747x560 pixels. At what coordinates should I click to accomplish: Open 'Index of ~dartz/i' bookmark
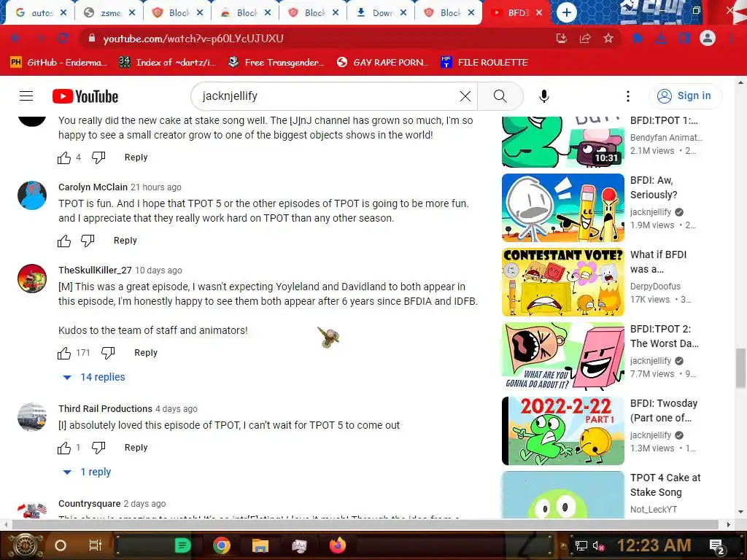point(168,63)
